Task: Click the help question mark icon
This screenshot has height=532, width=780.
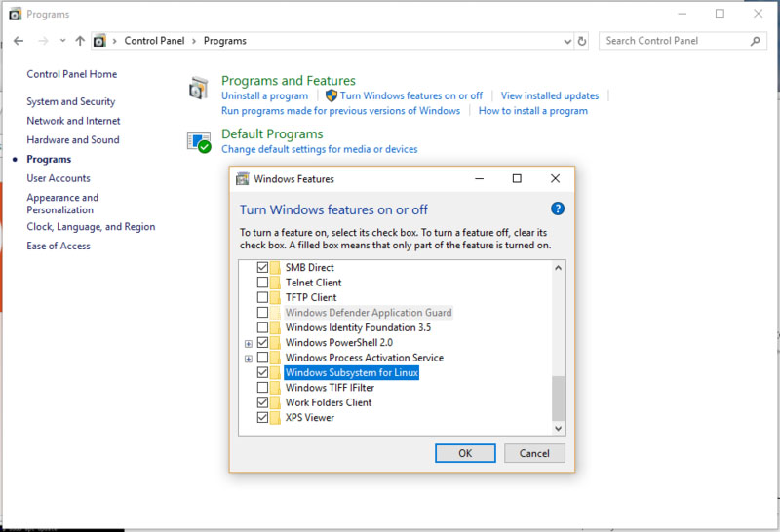Action: 558,209
